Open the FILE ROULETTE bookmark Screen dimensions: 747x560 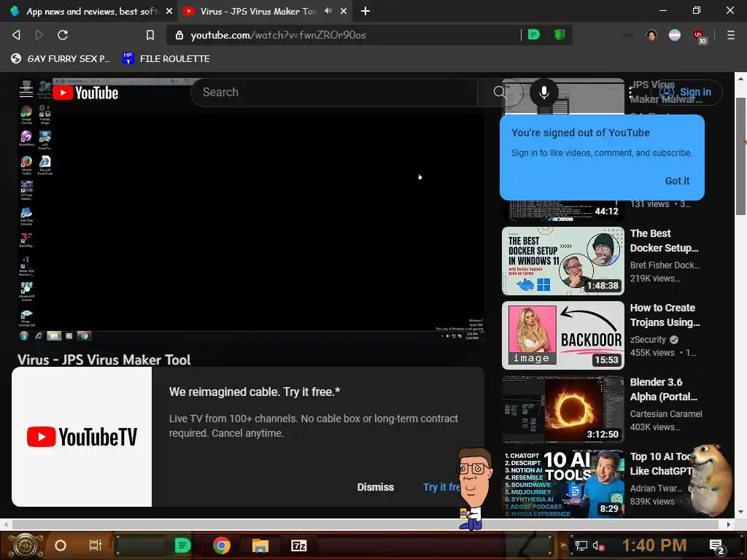pos(166,58)
